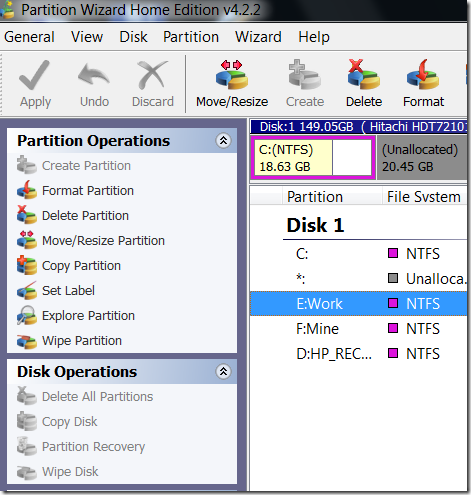This screenshot has width=471, height=495.
Task: Click the Delete toolbar icon
Action: click(x=363, y=74)
